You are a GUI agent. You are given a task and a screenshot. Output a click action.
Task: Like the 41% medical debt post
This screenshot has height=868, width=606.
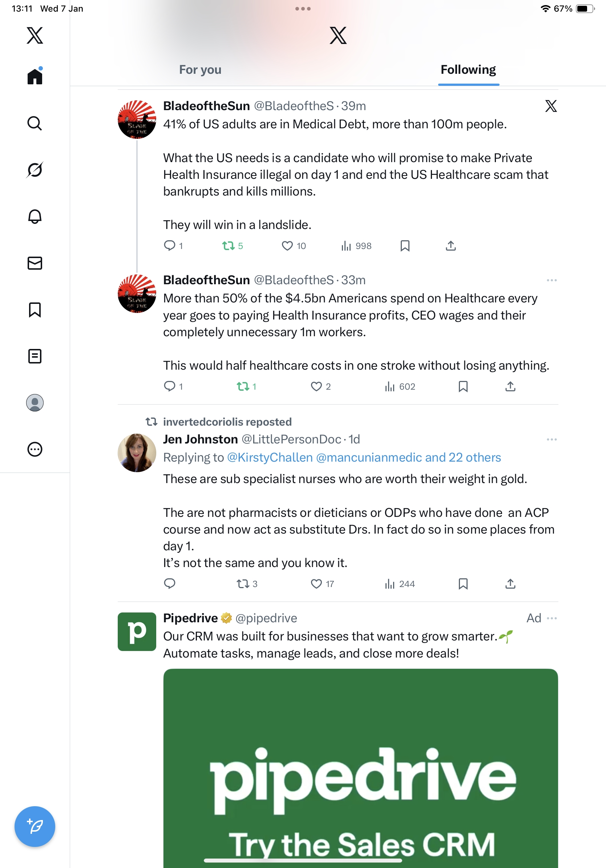(x=287, y=246)
